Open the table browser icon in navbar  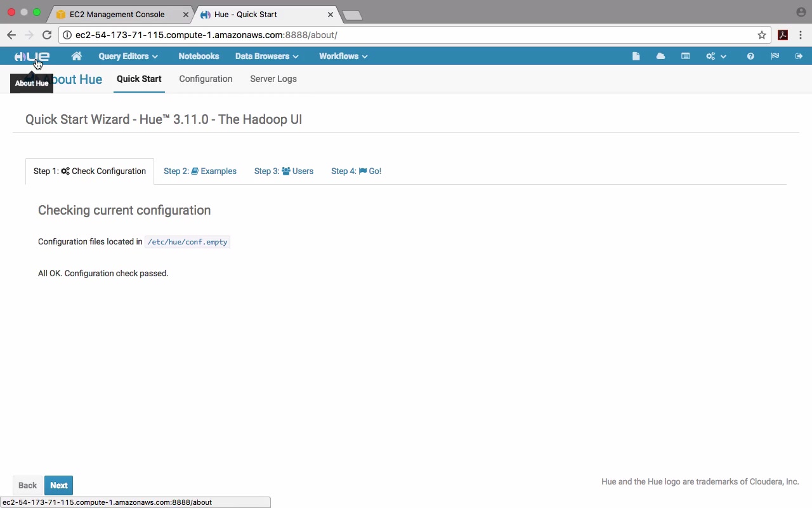coord(685,57)
